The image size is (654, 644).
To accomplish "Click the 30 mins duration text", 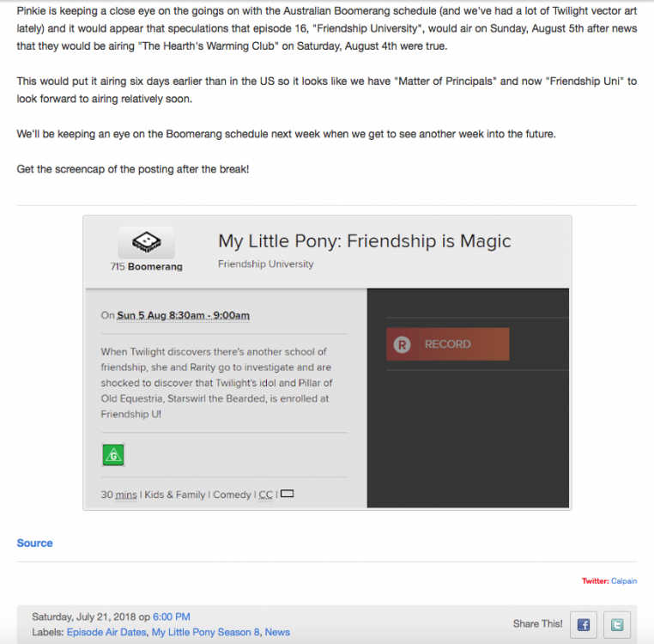I will click(x=119, y=495).
